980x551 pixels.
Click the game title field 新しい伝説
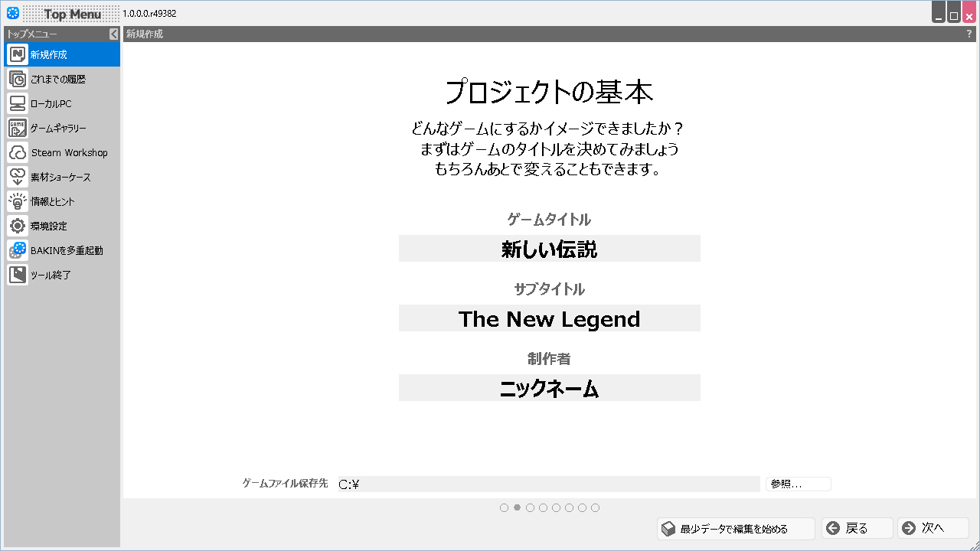click(549, 249)
